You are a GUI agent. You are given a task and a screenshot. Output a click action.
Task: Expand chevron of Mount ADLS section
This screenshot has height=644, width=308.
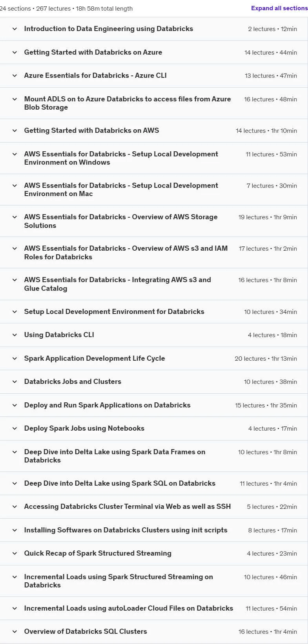[x=15, y=99]
